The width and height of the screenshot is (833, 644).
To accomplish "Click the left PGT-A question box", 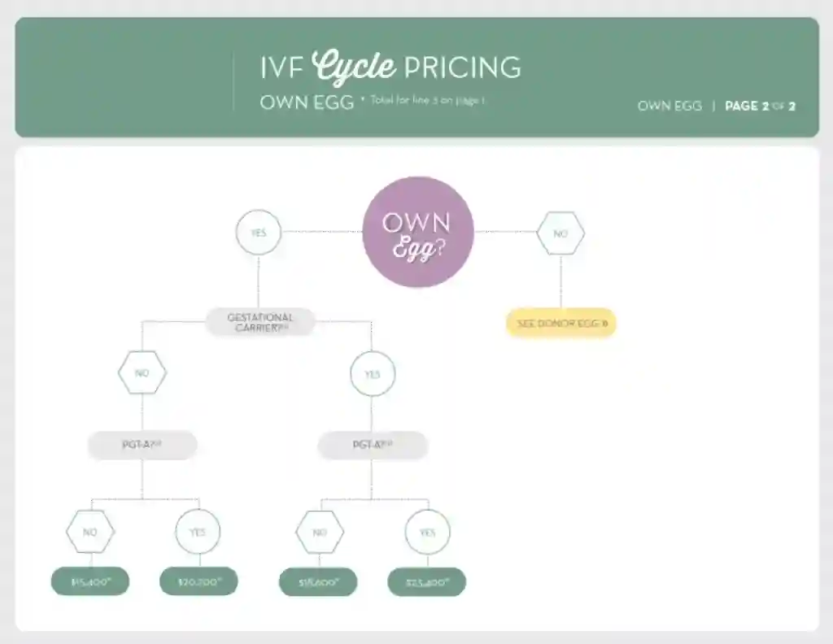I will point(142,445).
